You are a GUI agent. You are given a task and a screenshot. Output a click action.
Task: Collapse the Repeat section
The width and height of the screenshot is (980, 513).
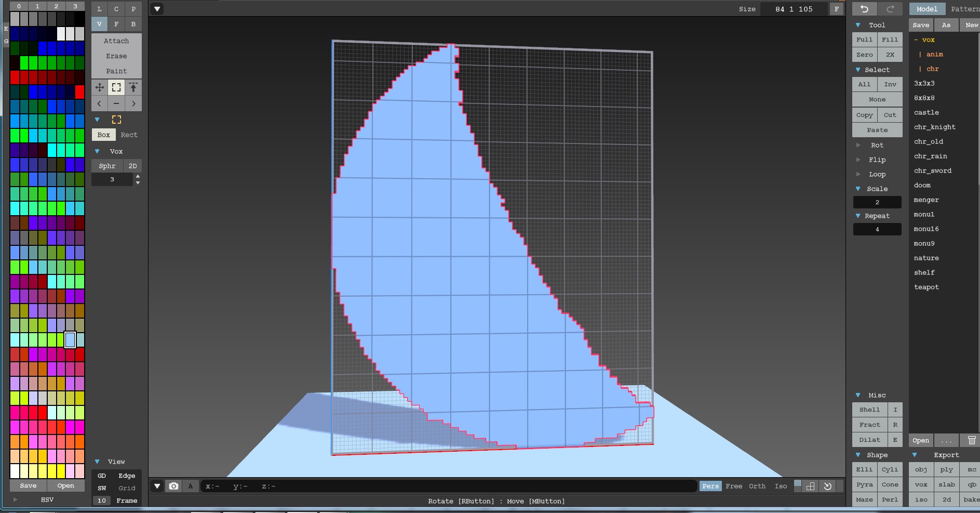(x=858, y=216)
